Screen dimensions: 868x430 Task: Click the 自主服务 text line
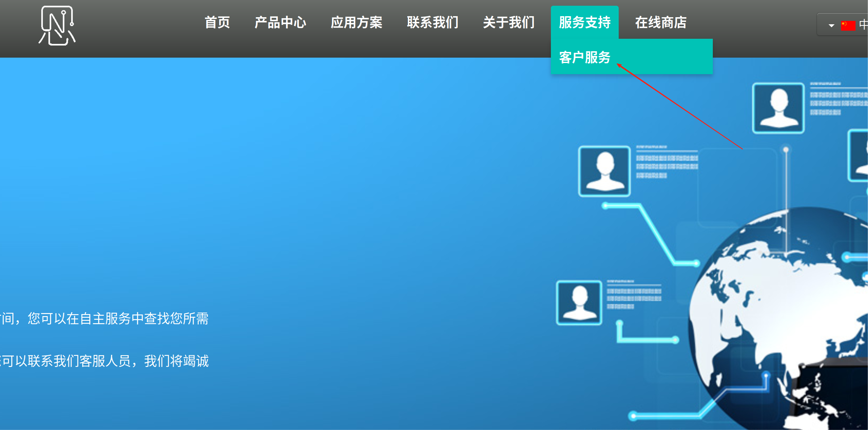105,318
